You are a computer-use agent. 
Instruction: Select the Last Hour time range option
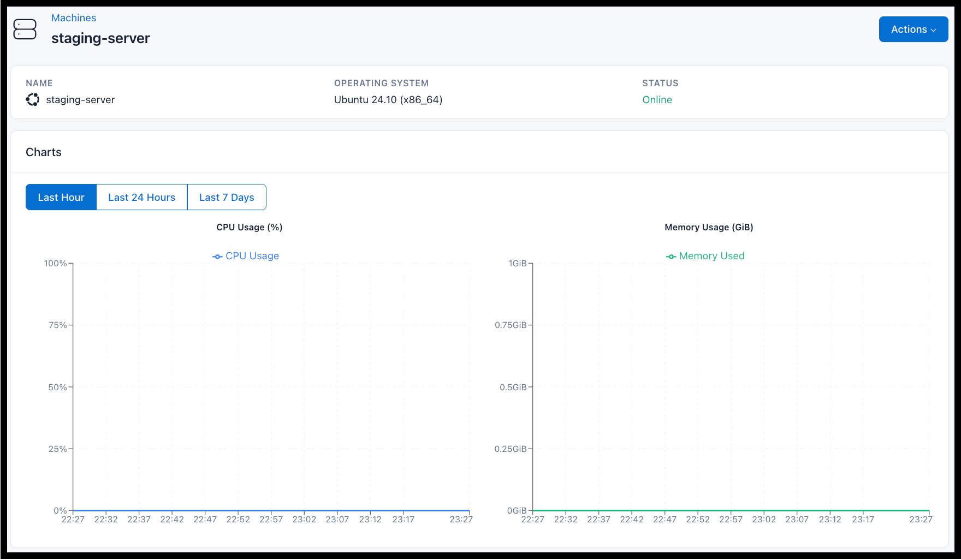coord(61,197)
